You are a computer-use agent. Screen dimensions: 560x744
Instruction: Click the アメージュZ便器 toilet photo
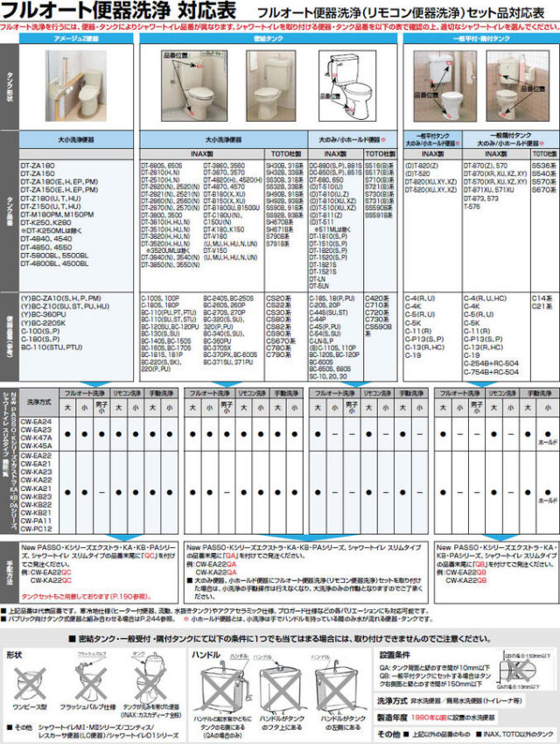(x=76, y=86)
